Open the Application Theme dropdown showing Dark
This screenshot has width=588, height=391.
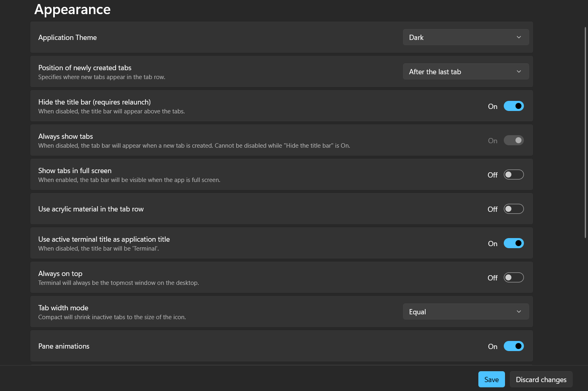point(466,37)
